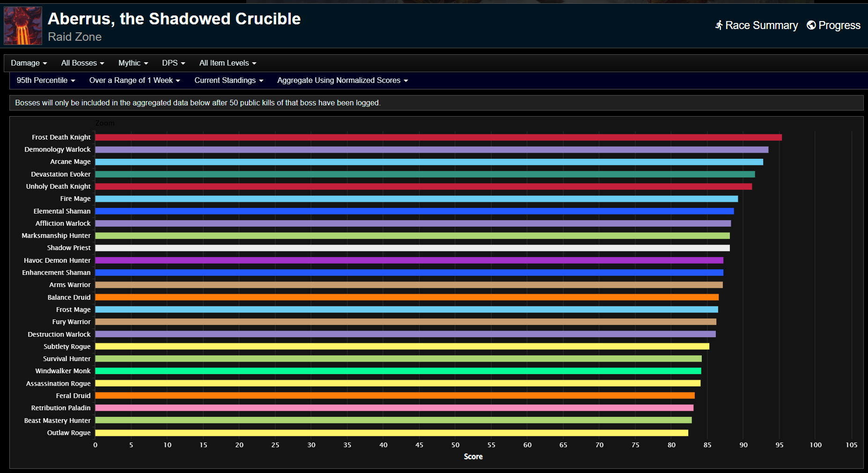The image size is (868, 473).
Task: Click the Aberrus, the Shadowed Crucible heading
Action: pyautogui.click(x=174, y=19)
